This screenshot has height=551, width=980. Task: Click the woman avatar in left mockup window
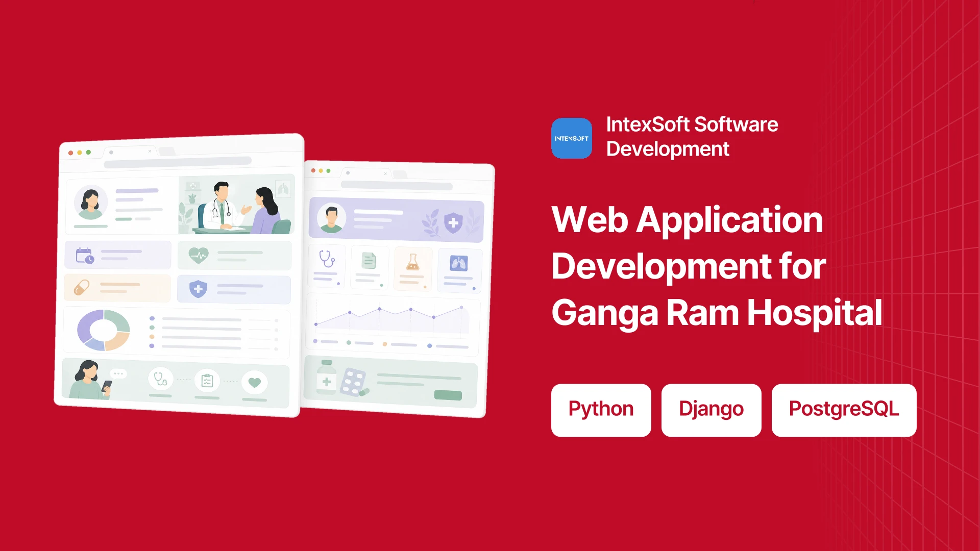click(91, 203)
